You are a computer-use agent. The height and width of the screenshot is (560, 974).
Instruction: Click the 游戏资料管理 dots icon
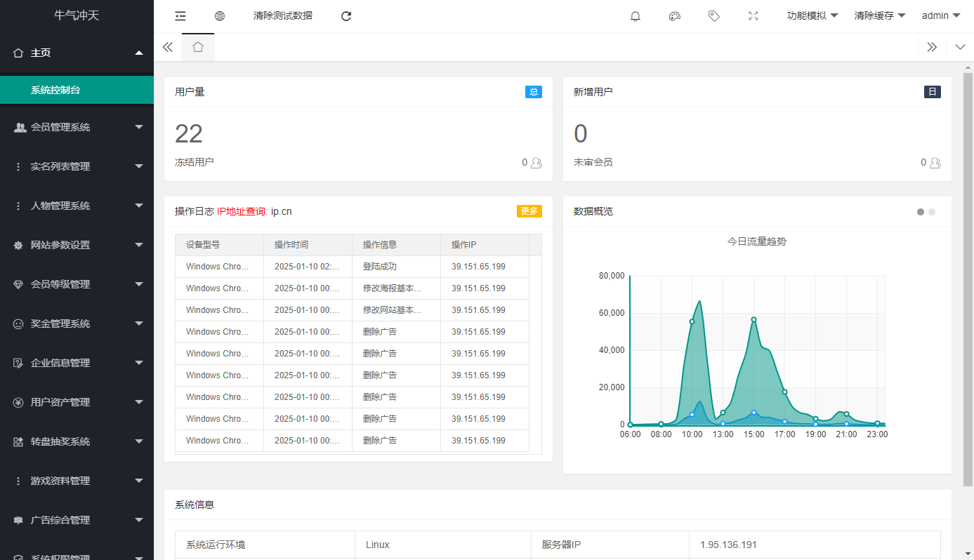18,481
